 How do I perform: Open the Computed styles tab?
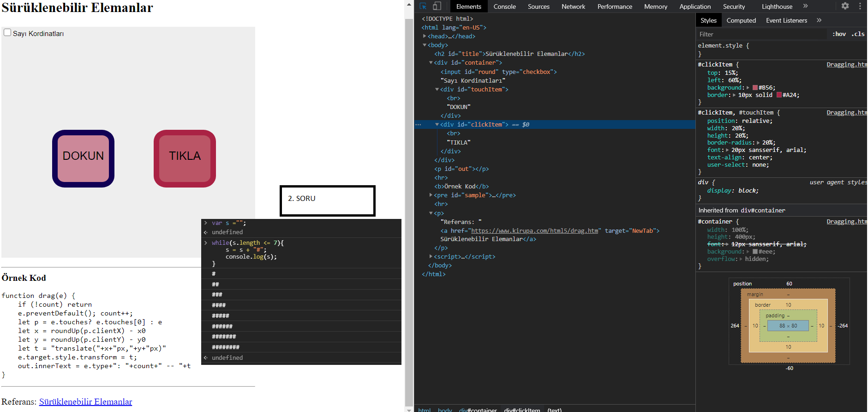click(741, 20)
